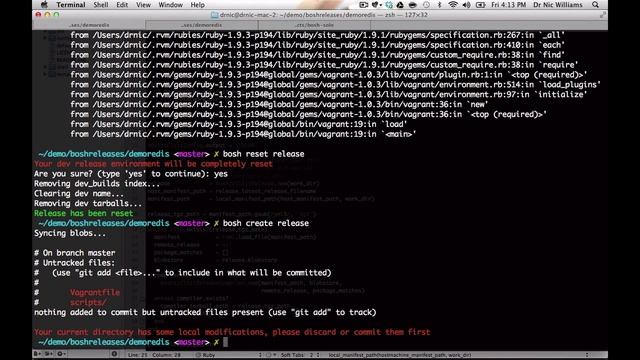The width and height of the screenshot is (640, 360).
Task: Click the red 'Vagrantfile' untracked file
Action: click(x=95, y=293)
